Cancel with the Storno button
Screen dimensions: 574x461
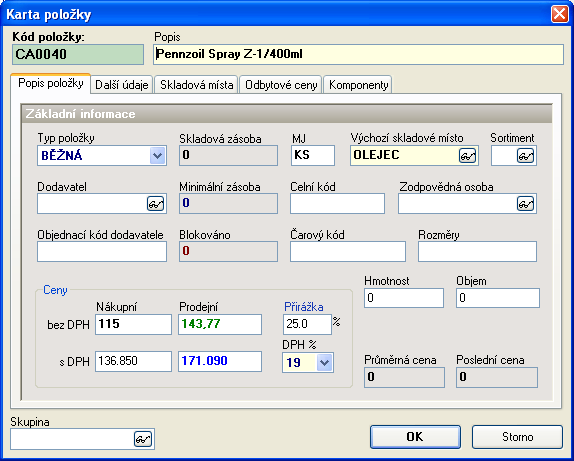point(517,436)
